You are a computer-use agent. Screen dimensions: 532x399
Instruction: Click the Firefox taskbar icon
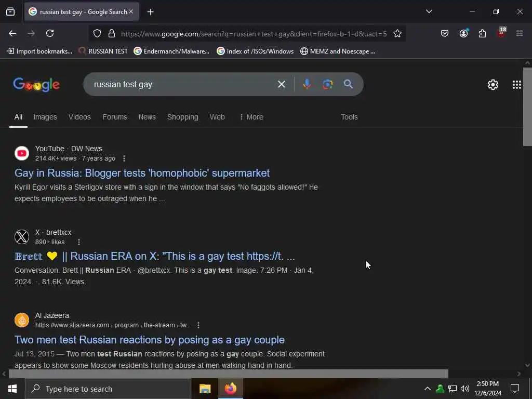click(x=230, y=389)
